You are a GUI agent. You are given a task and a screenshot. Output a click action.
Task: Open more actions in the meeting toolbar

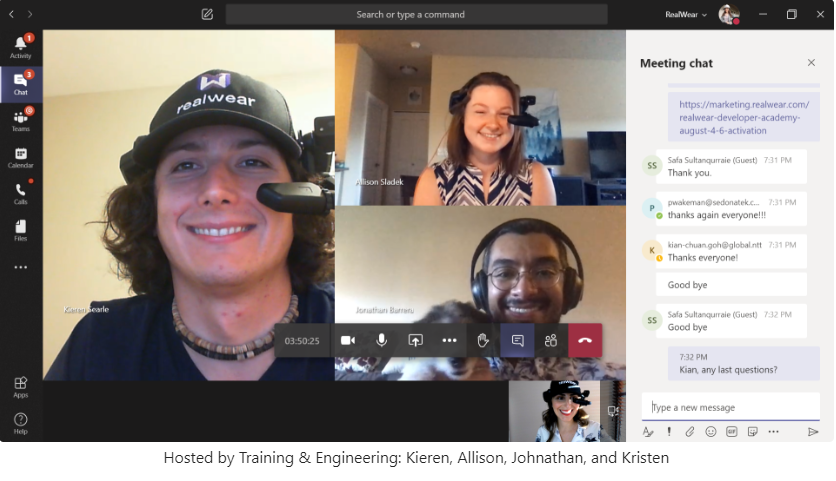pos(449,341)
